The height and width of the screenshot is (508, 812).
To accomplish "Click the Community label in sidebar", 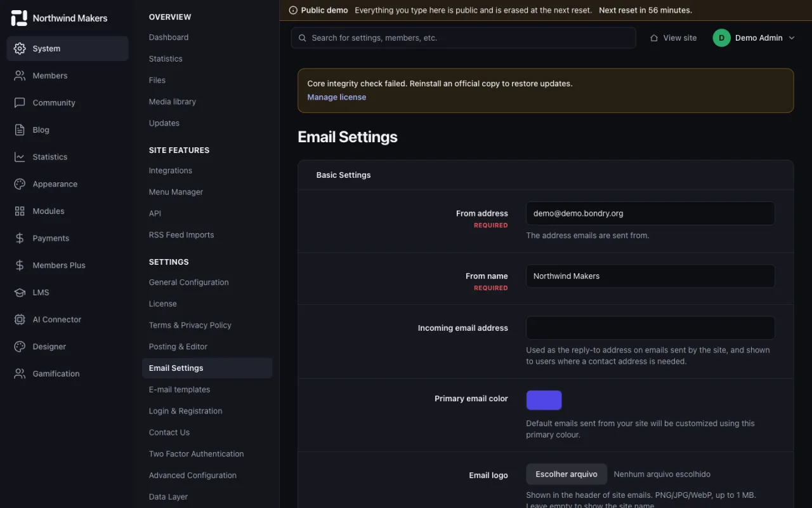I will 54,103.
